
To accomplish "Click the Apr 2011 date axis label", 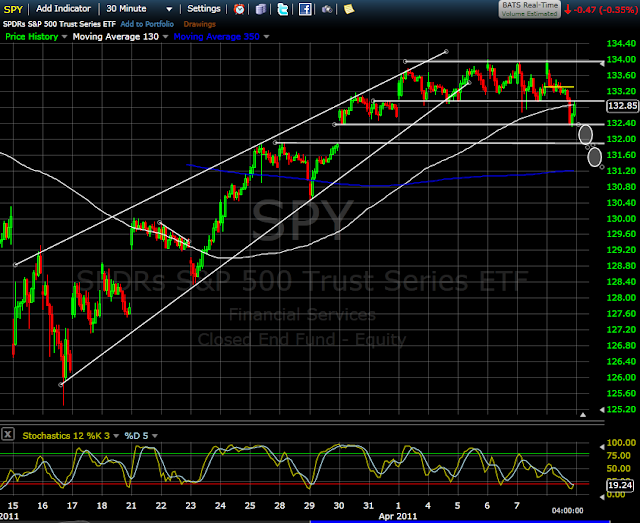I will point(398,516).
